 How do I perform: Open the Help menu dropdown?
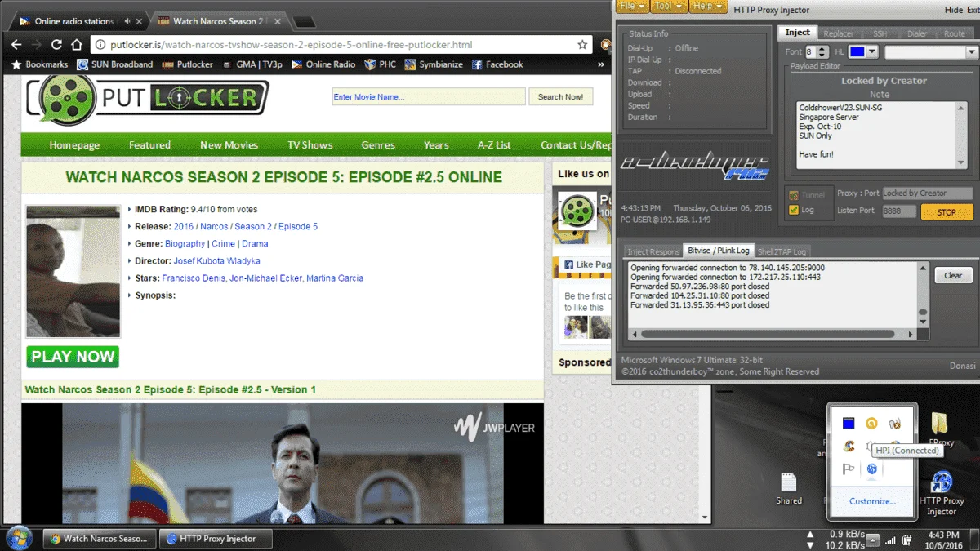point(708,7)
